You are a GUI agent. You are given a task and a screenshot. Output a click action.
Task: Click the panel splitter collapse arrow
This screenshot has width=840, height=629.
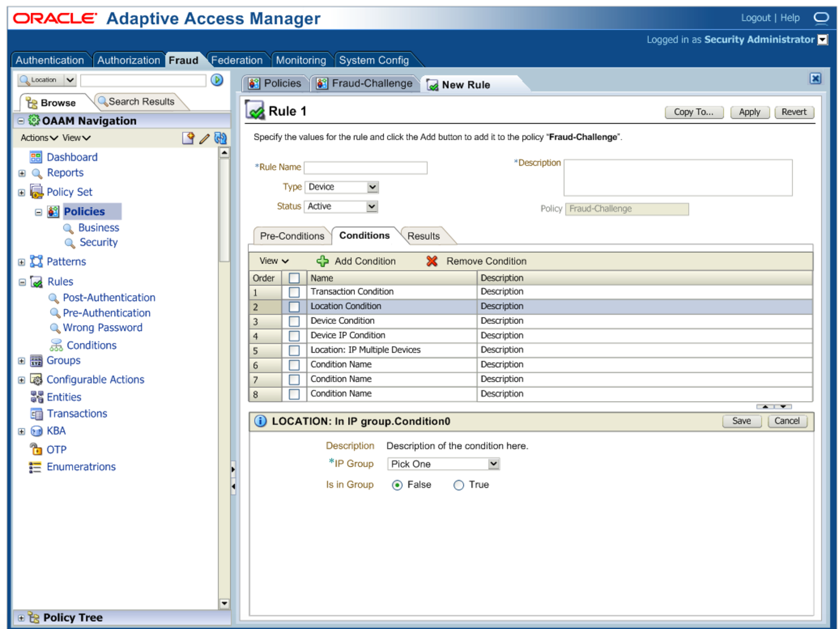(233, 486)
